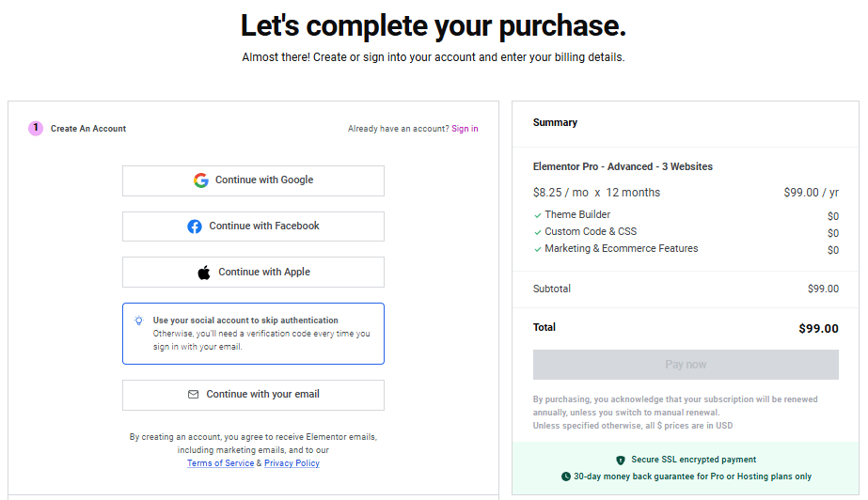The image size is (868, 500).
Task: Choose Continue with Facebook
Action: [253, 227]
